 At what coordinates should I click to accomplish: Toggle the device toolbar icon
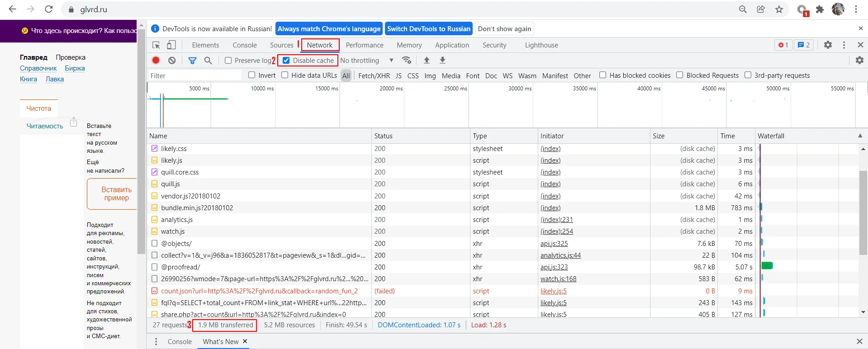171,45
